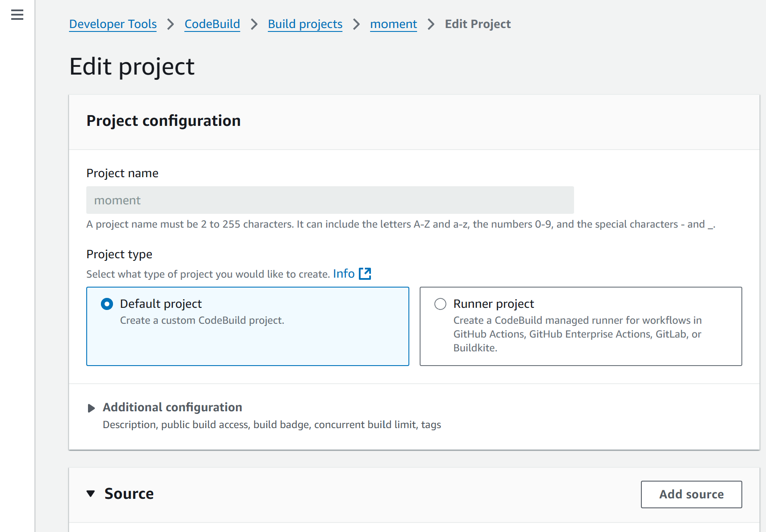Viewport: 766px width, 532px height.
Task: Click the disabled Project name field
Action: (330, 200)
